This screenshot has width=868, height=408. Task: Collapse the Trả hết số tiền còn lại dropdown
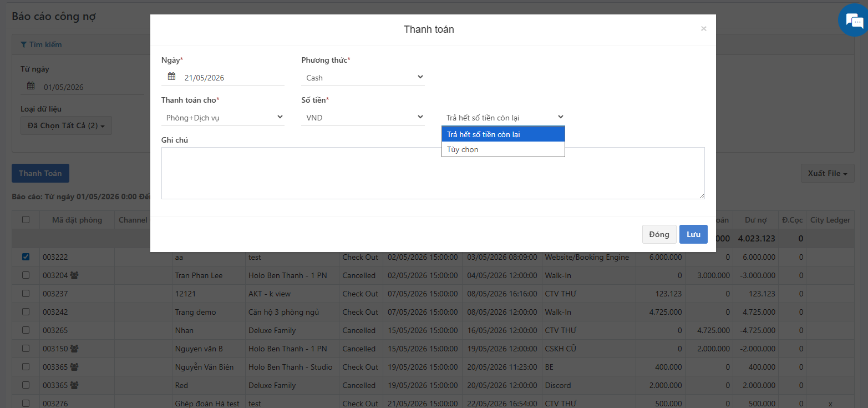click(x=503, y=118)
